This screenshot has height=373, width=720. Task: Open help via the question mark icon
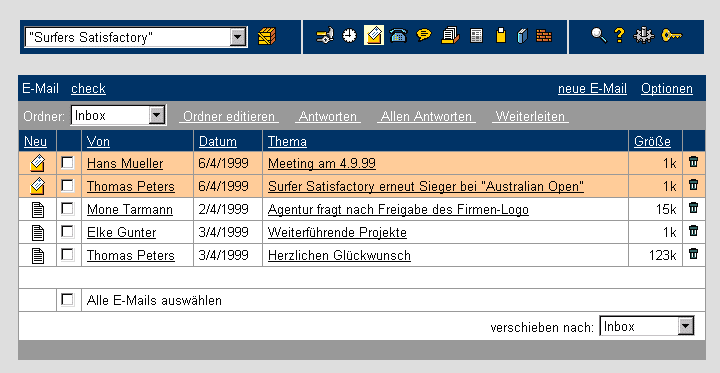[x=619, y=35]
